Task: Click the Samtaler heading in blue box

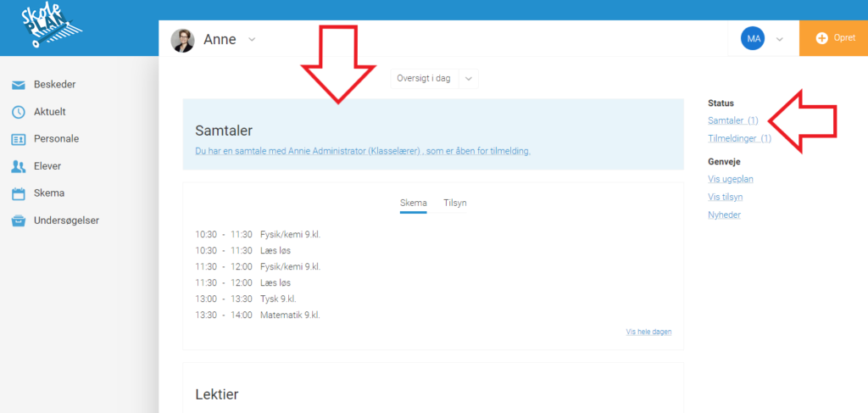Action: pos(224,131)
